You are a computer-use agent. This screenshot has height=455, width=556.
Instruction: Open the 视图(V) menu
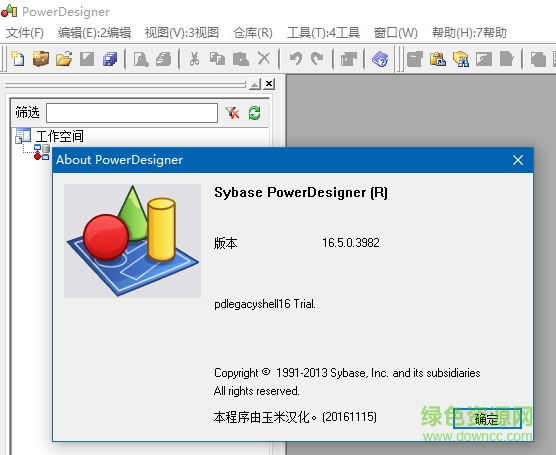coord(182,33)
